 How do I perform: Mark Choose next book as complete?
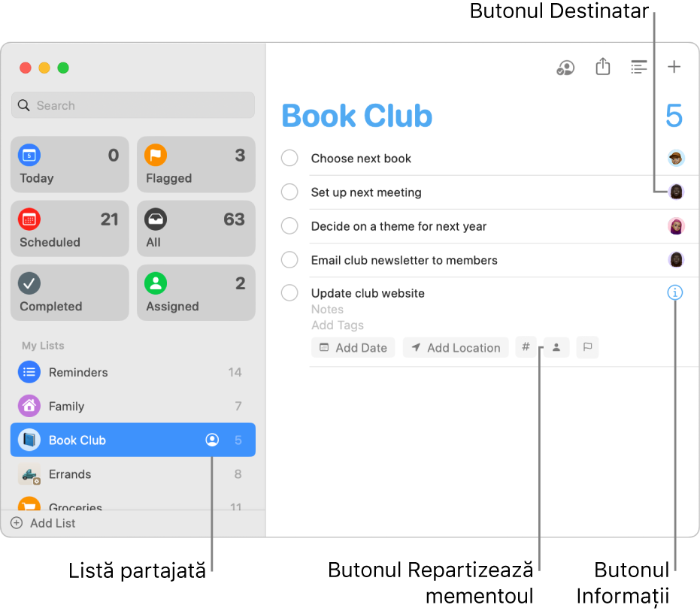tap(289, 158)
